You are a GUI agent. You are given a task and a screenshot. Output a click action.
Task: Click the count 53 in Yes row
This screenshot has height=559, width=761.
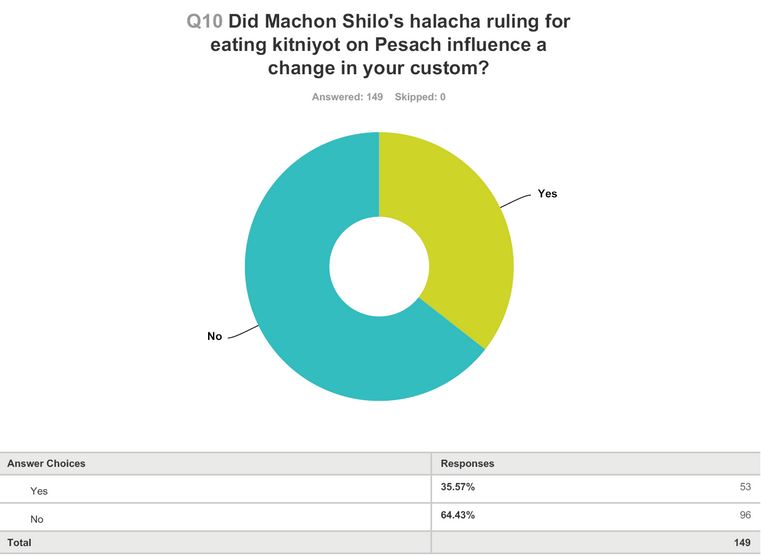pyautogui.click(x=744, y=487)
